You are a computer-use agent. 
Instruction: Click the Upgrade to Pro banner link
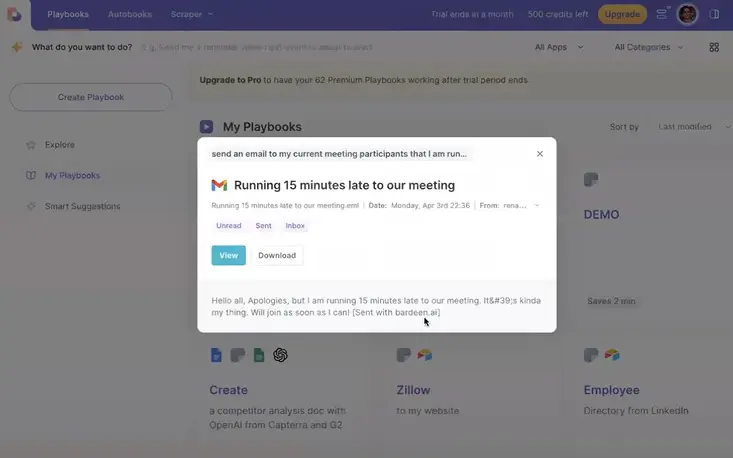point(230,80)
